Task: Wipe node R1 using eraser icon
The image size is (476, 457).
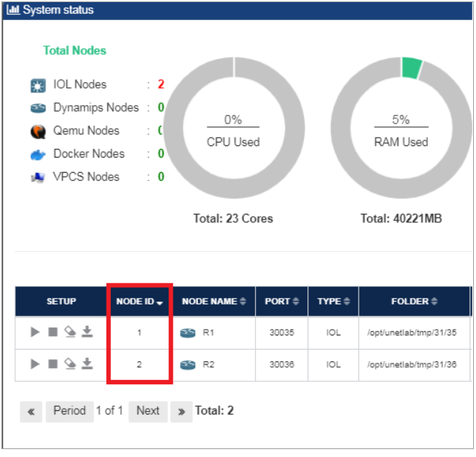Action: coord(70,332)
